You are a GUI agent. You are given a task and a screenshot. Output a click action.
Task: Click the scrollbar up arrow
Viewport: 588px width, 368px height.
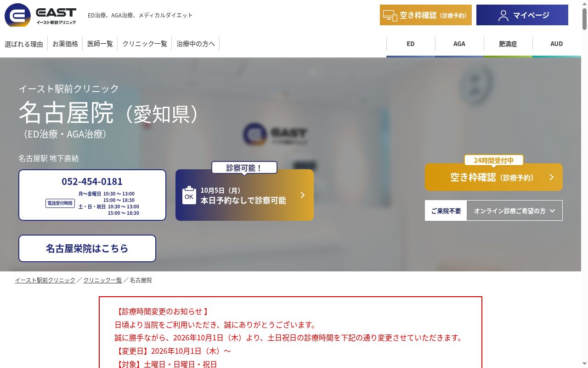pyautogui.click(x=584, y=3)
